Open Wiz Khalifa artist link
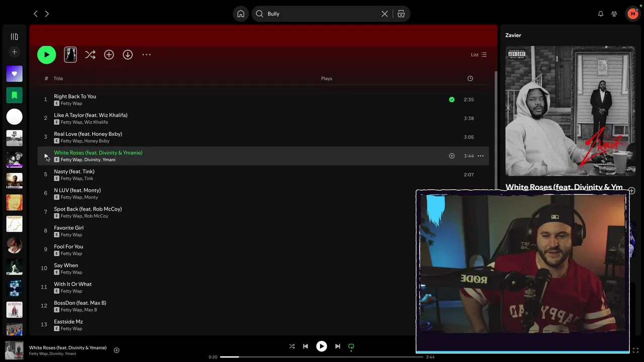Screen dimensions: 644x362 tap(96, 122)
